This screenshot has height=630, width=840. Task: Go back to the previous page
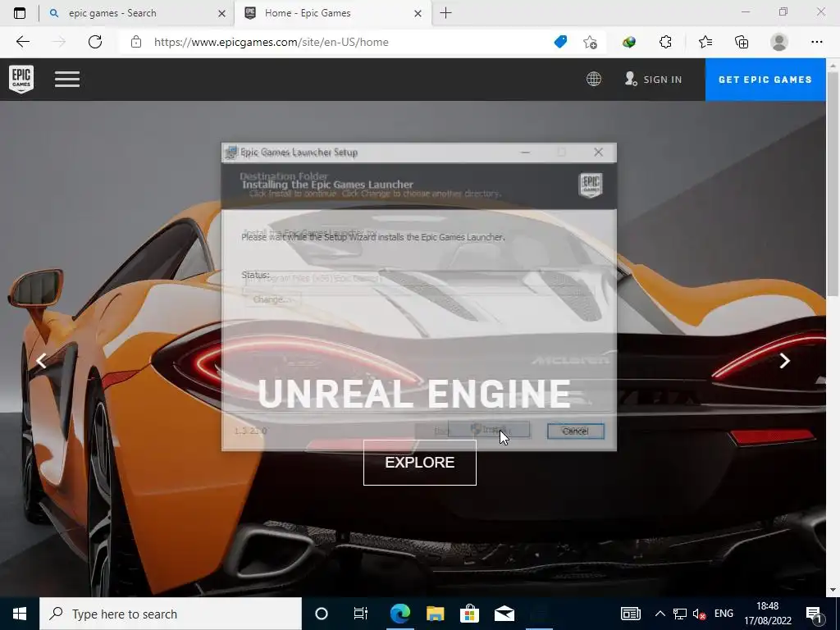tap(22, 42)
